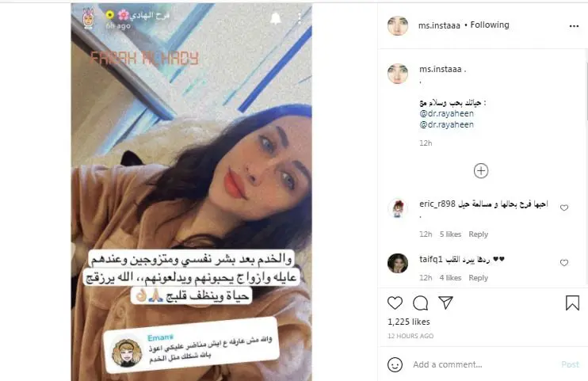Open ms.instaaa profile from header avatar

tap(398, 26)
